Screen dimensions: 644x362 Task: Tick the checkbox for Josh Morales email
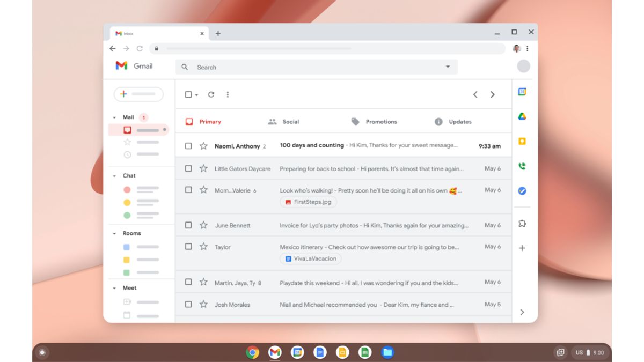188,304
